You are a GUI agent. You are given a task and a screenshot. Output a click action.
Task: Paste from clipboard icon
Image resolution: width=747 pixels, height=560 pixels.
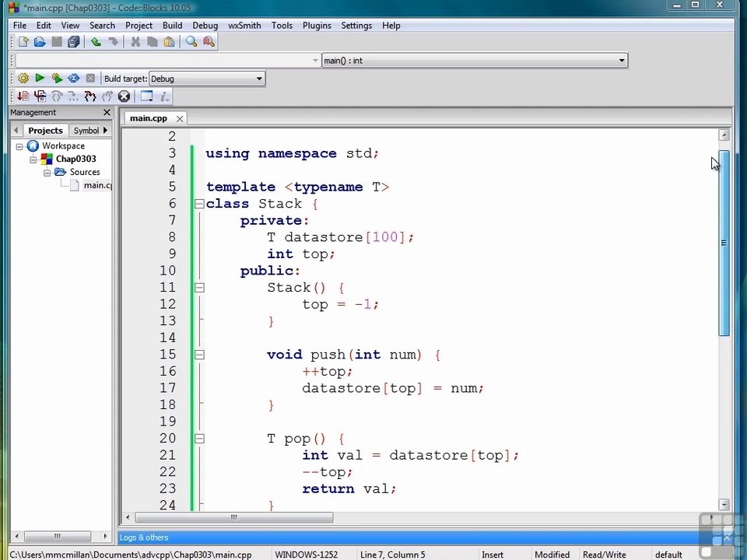pyautogui.click(x=169, y=42)
